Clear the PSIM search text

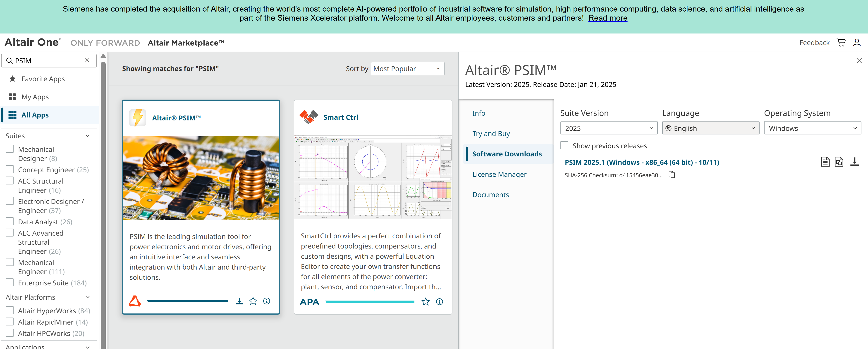pos(87,60)
